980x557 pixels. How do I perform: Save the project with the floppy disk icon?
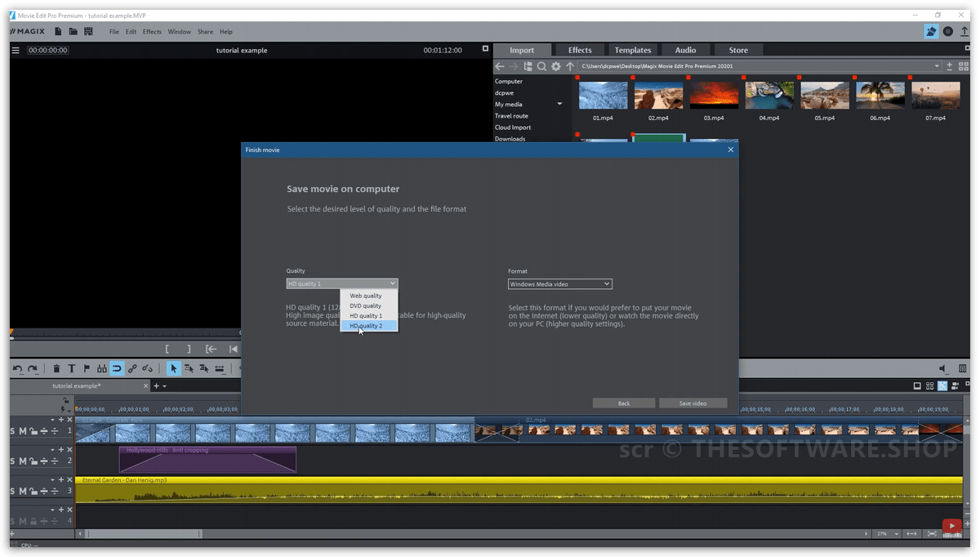click(88, 32)
